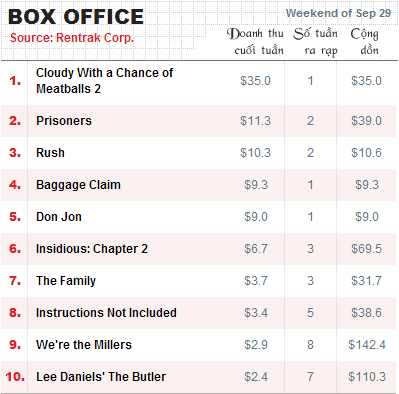
Task: Click the Số tuần ra rạp column header
Action: pyautogui.click(x=316, y=42)
